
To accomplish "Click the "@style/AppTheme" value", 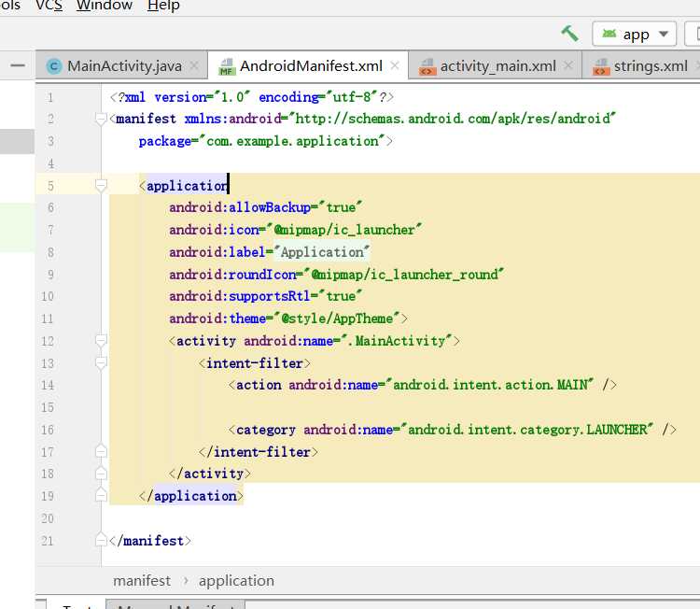I will click(x=337, y=319).
